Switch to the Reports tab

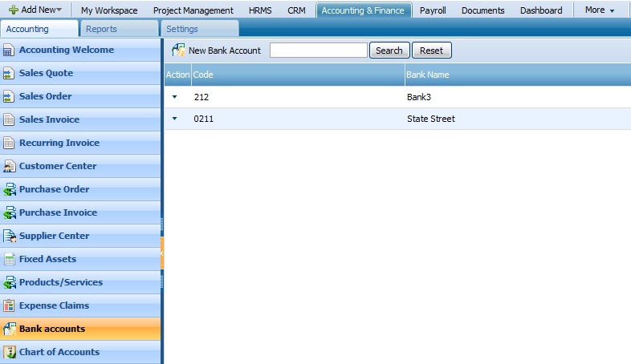[x=101, y=29]
